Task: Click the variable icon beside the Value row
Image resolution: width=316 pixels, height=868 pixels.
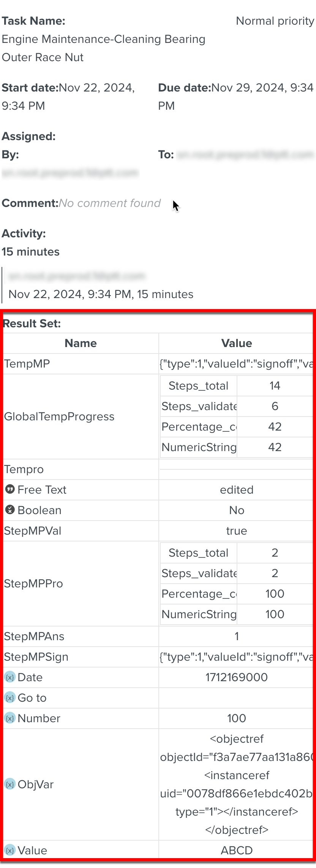Action: click(x=10, y=850)
